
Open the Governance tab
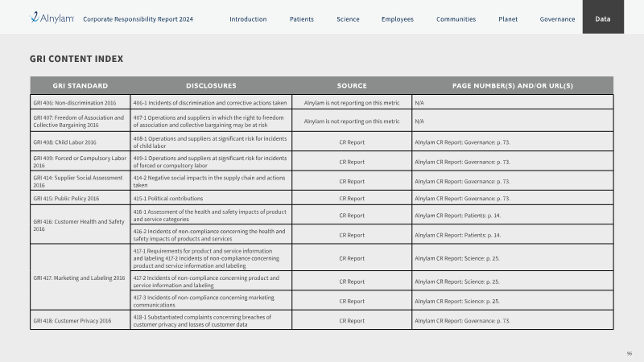[x=557, y=19]
